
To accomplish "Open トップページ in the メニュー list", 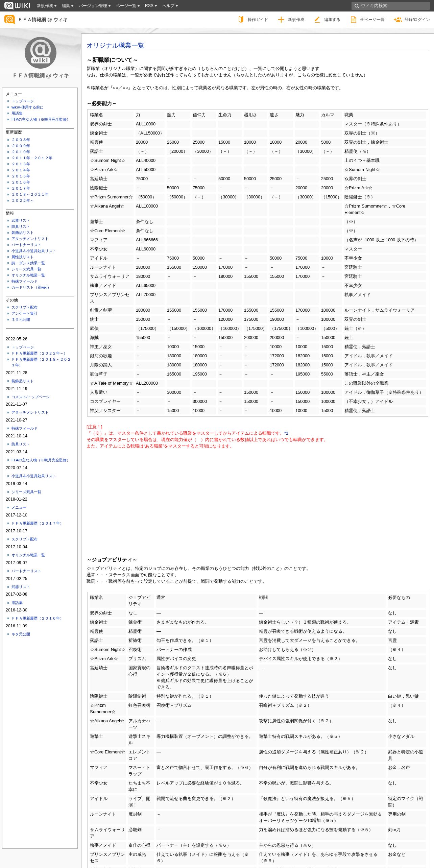I will (23, 101).
